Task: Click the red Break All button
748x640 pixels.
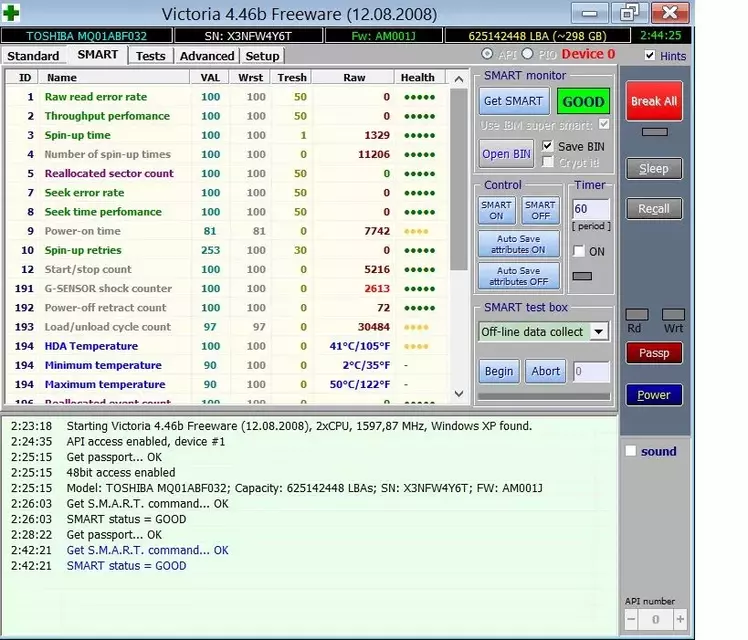Action: [x=654, y=101]
